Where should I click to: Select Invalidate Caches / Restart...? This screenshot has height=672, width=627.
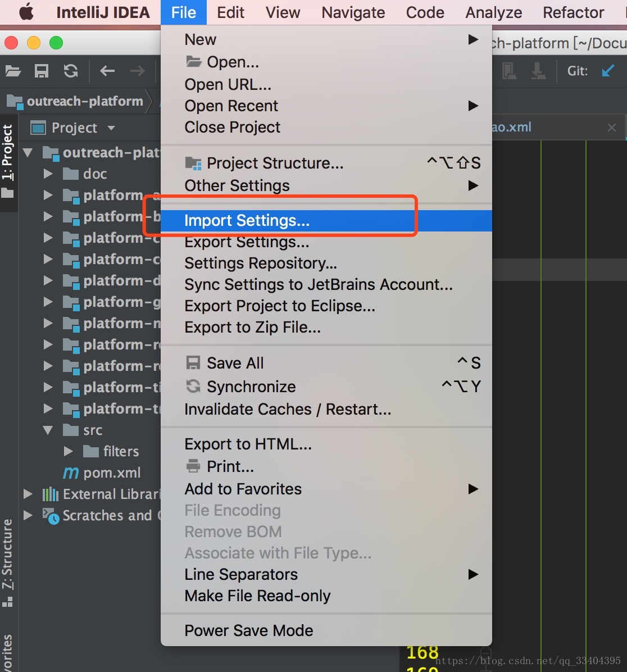coord(326,409)
